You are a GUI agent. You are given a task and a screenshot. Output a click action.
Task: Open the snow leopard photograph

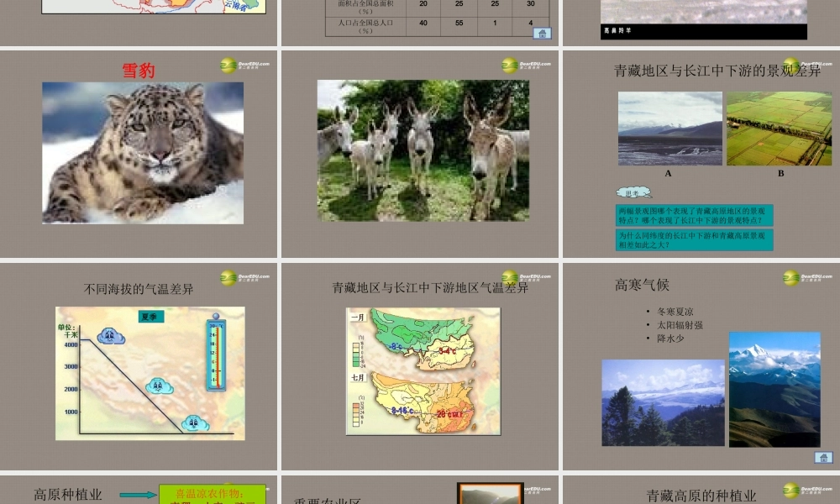pos(143,153)
